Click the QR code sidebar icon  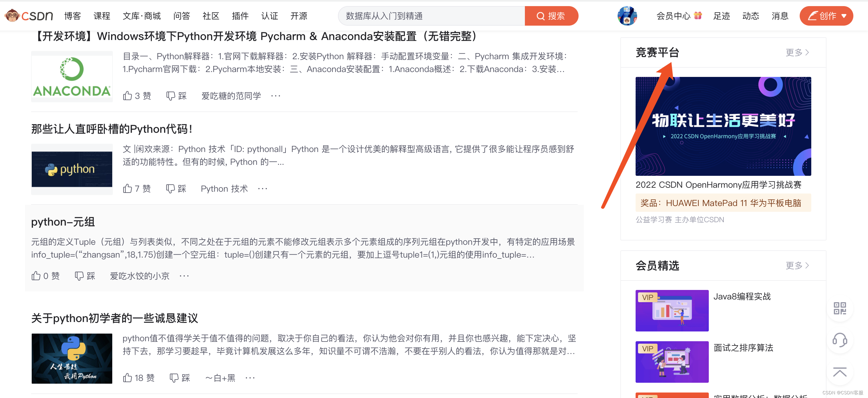click(x=839, y=308)
